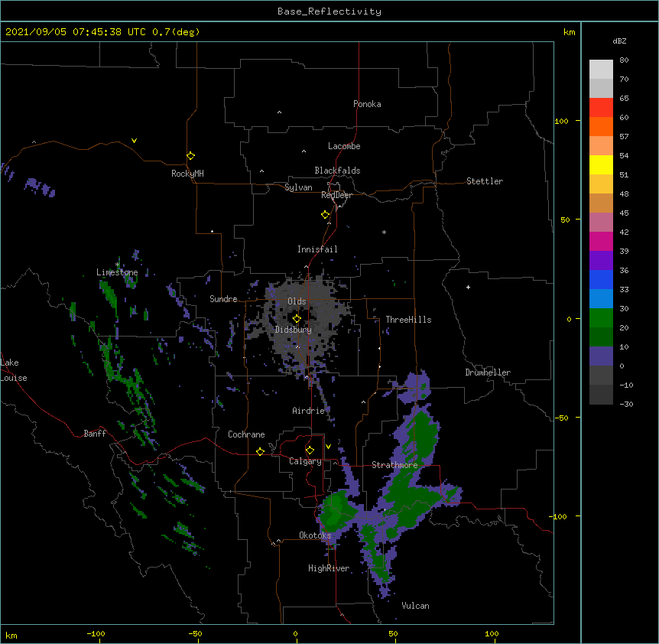659x644 pixels.
Task: Click the Vulcan town label
Action: point(415,606)
